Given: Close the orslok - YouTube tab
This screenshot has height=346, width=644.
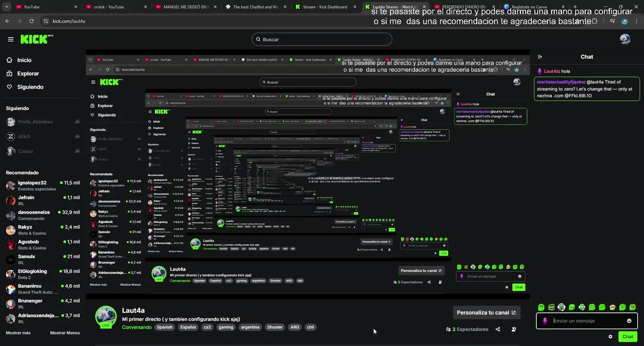Looking at the screenshot, I should point(146,7).
